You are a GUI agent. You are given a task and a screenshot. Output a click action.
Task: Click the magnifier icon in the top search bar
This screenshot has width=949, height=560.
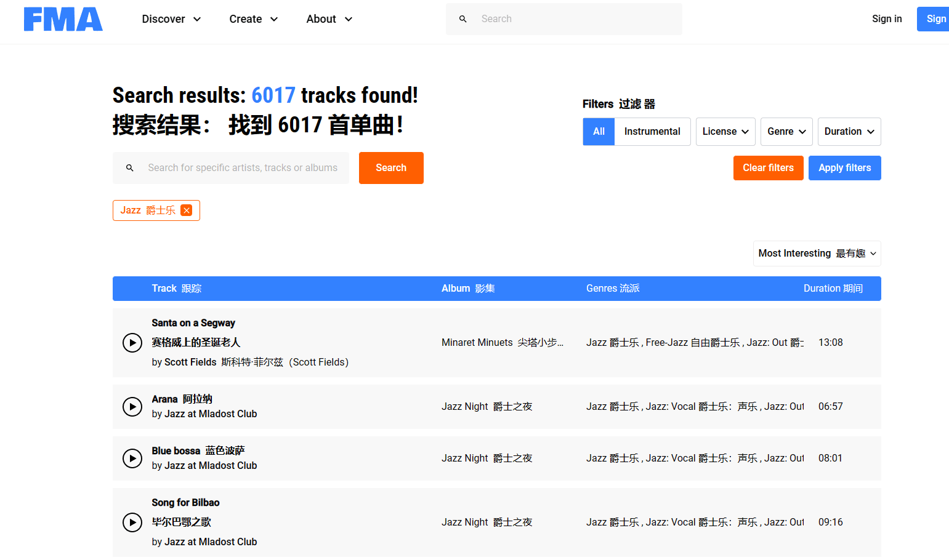(x=463, y=19)
